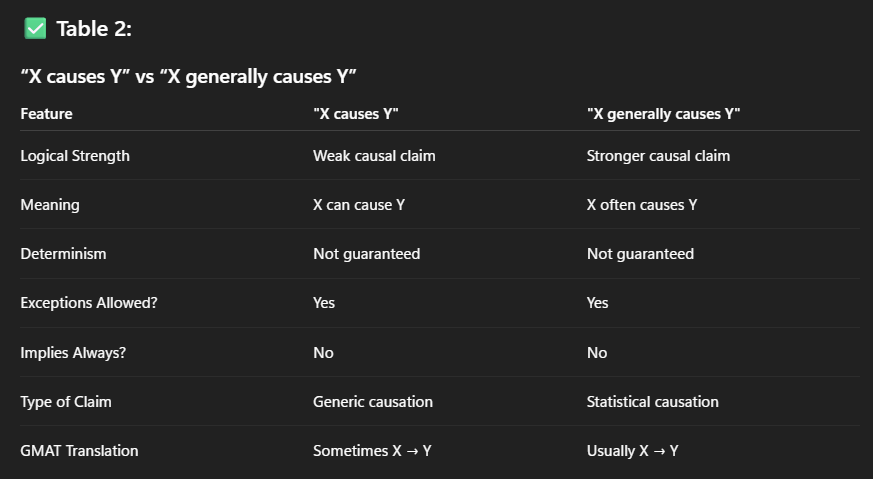
Task: Select the "GMAT Translation" row label
Action: [79, 451]
